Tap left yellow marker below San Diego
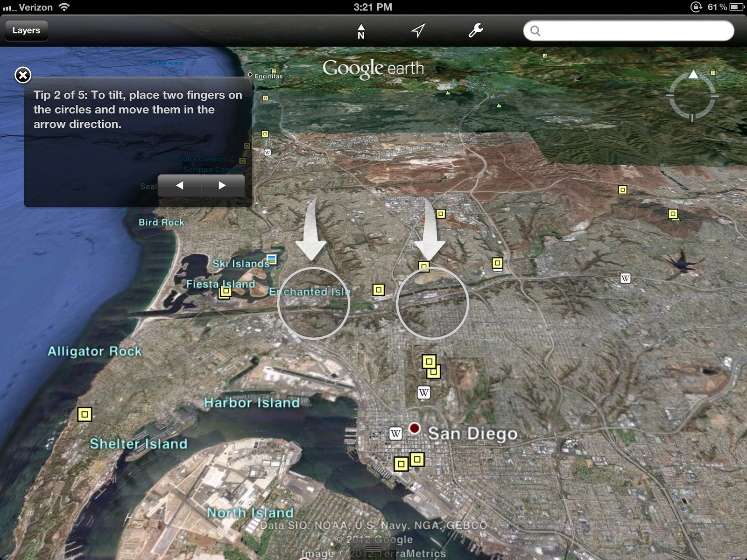This screenshot has height=560, width=747. click(401, 464)
